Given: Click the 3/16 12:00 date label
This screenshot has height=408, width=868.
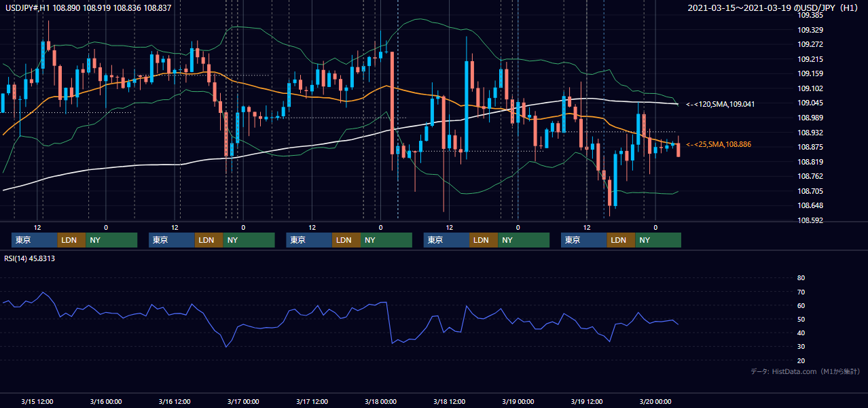Looking at the screenshot, I should pos(175,401).
